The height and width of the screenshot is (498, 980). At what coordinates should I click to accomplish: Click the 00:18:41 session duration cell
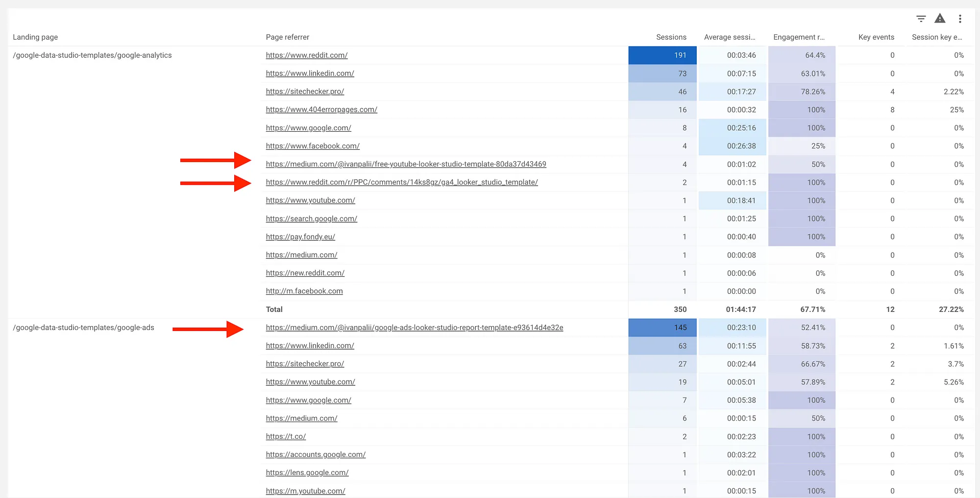pyautogui.click(x=732, y=200)
